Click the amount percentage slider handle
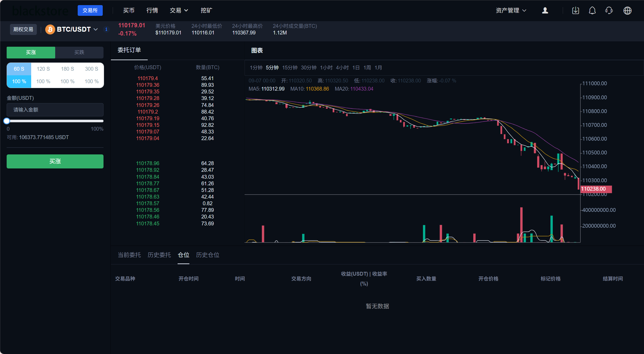Viewport: 644px width, 354px height. coord(7,121)
